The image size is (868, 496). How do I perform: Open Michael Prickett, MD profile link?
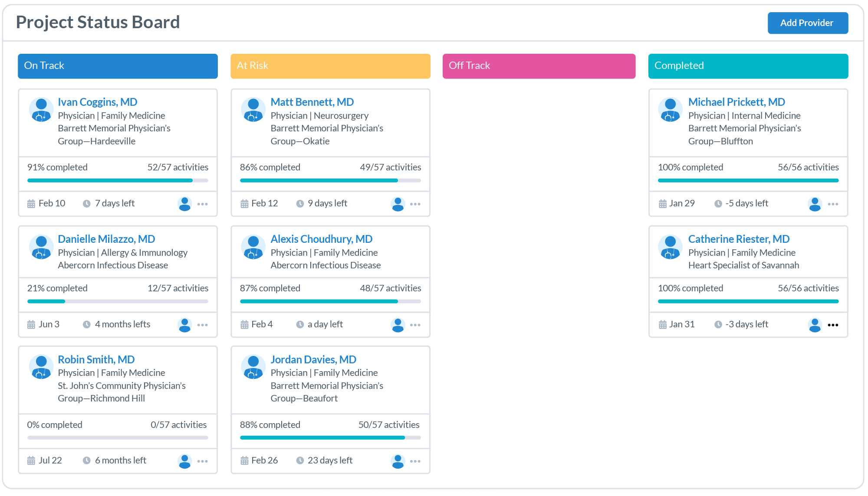click(736, 102)
